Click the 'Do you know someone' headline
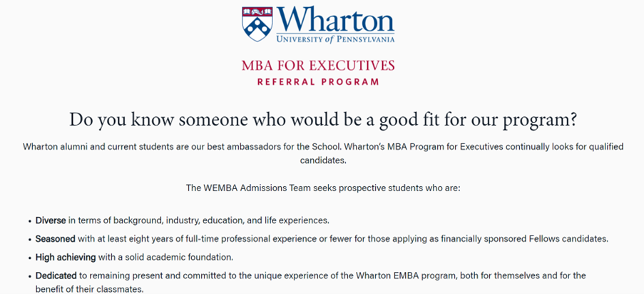 pos(322,119)
